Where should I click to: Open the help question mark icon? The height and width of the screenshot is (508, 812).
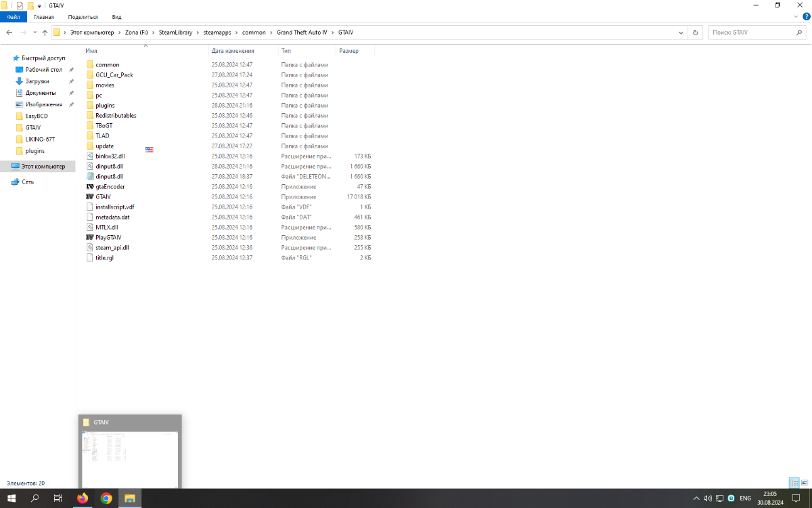point(806,16)
